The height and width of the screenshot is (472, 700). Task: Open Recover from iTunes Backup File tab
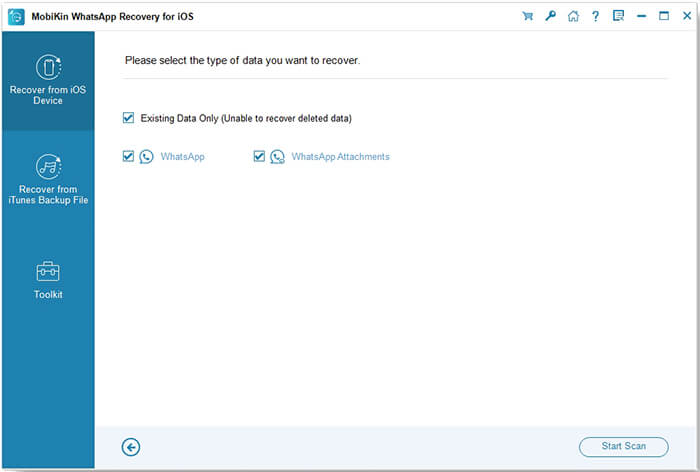coord(48,180)
